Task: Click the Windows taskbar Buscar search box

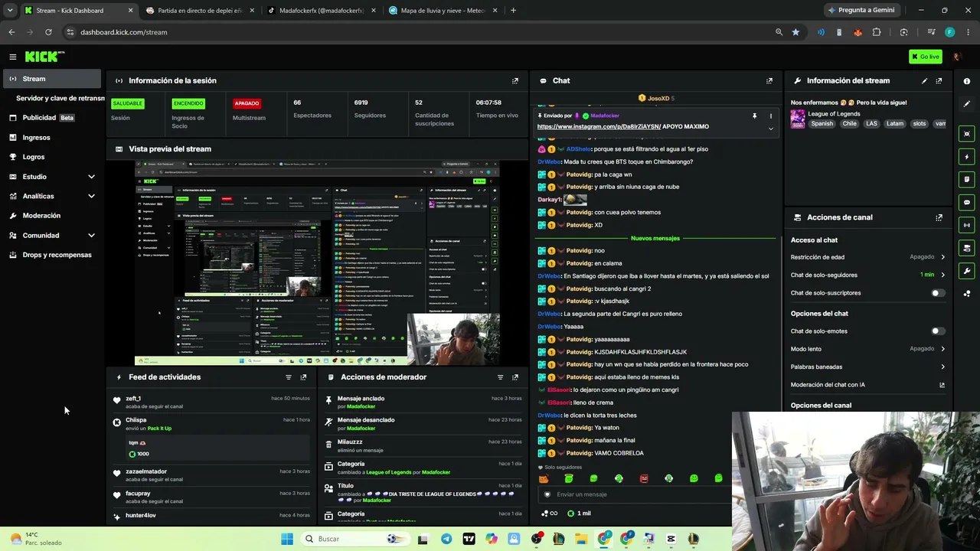Action: pyautogui.click(x=354, y=539)
